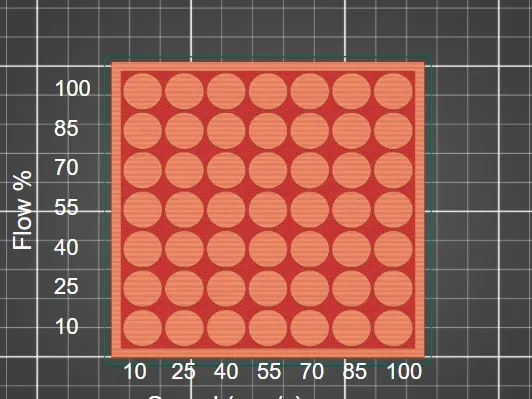
Task: Pick the circle at flow 55, speed 55
Action: [x=268, y=210]
